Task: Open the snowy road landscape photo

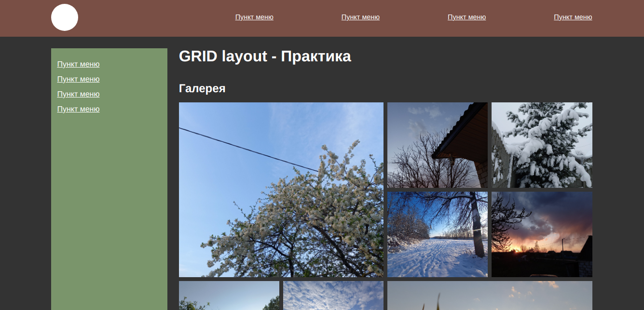Action: click(437, 235)
